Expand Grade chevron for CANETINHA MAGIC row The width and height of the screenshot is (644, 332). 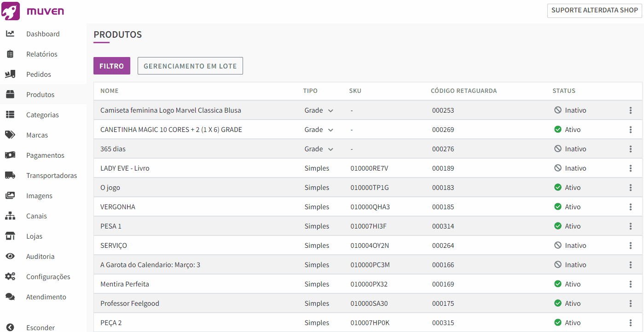[x=331, y=130]
